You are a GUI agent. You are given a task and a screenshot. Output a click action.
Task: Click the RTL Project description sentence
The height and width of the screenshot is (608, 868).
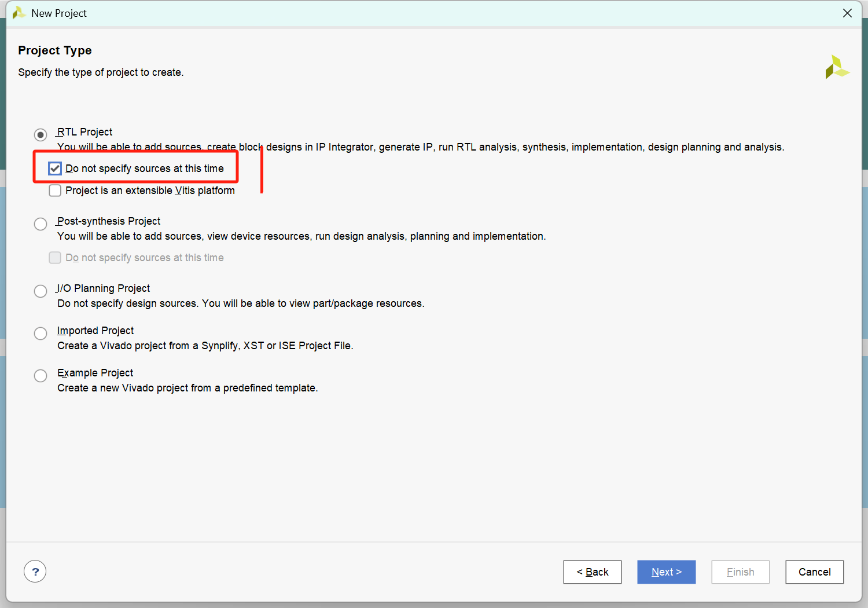pos(421,147)
